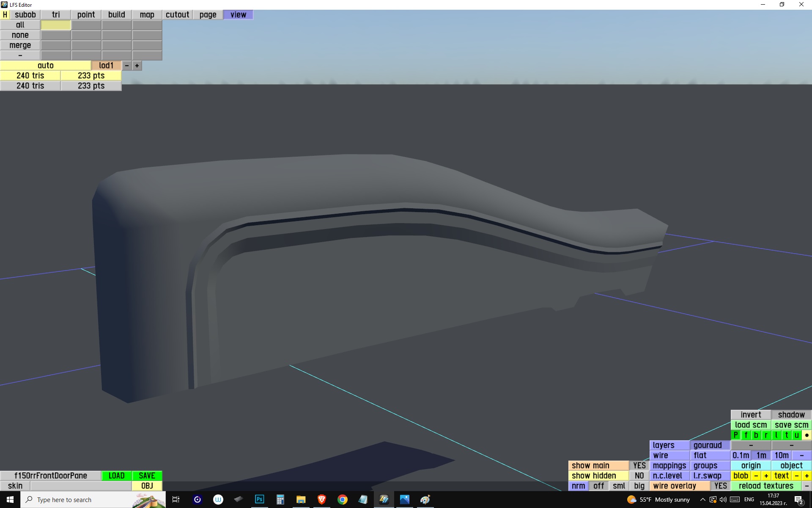Open the calculator taskbar icon
Screen dimensions: 812x508
click(280, 500)
